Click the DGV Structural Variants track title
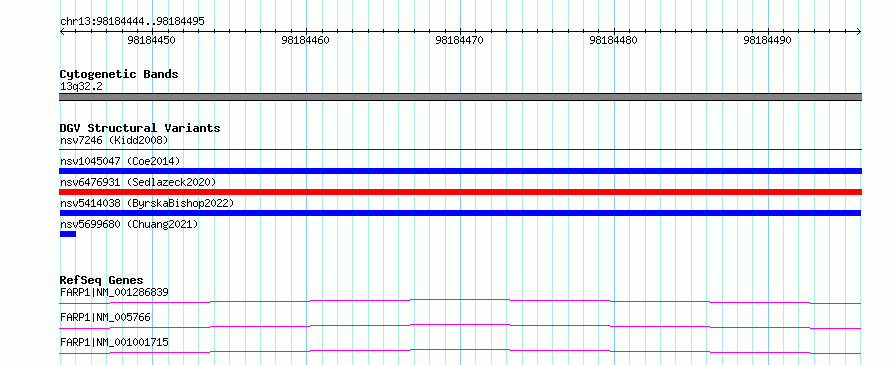The width and height of the screenshot is (890, 365). point(140,128)
